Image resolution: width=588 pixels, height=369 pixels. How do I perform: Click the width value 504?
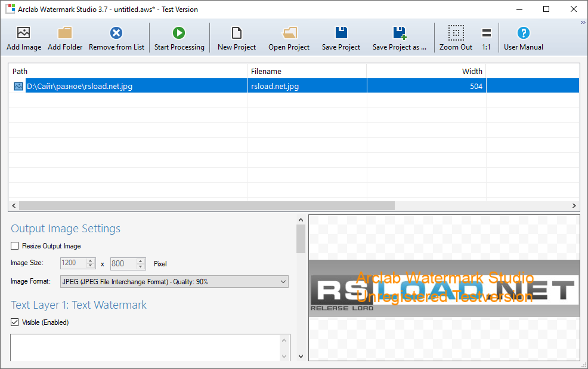(476, 87)
